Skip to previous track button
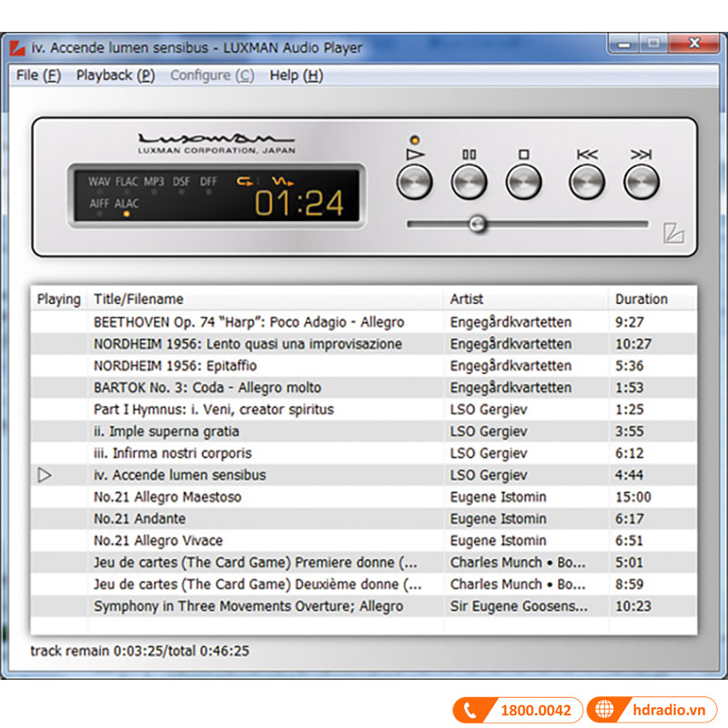 [587, 182]
